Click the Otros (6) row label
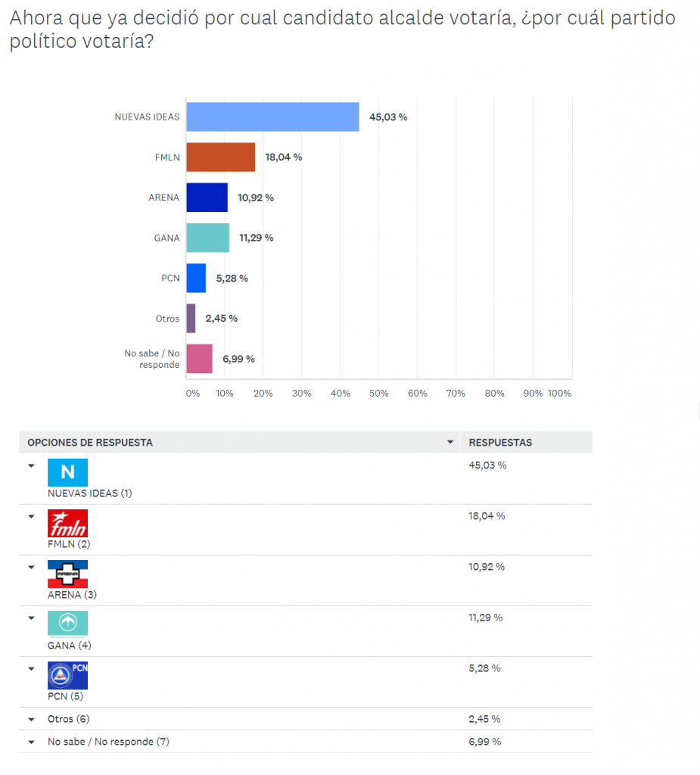The image size is (700, 775). coord(69,719)
